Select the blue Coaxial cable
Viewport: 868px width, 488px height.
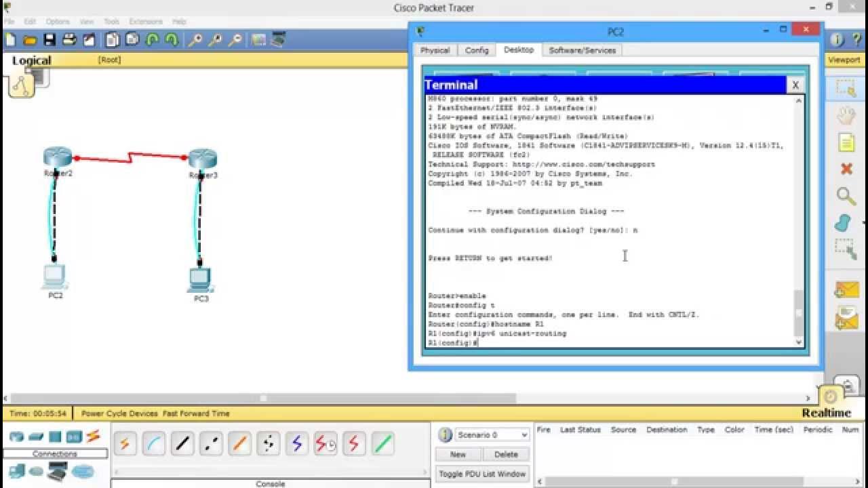[296, 444]
